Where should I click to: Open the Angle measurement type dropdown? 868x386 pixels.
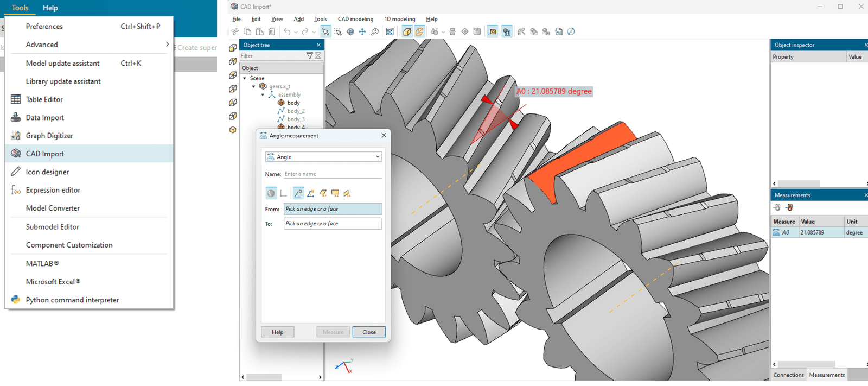[x=323, y=157]
